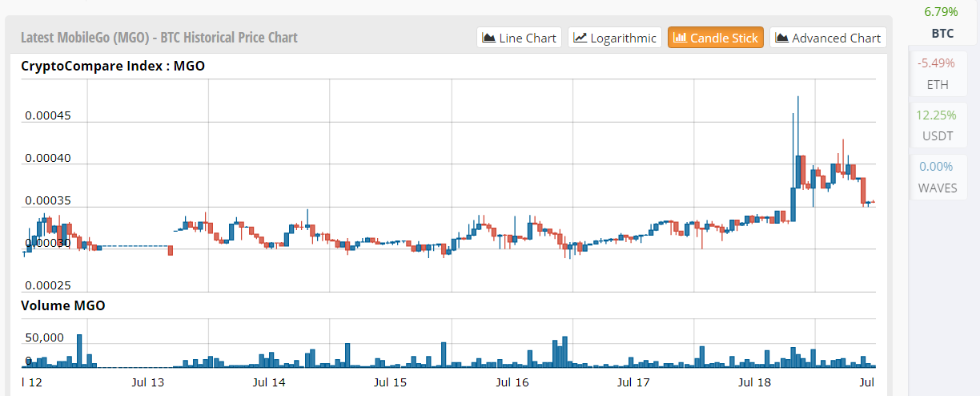Click the 0.00045 price axis label
980x396 pixels.
[48, 116]
